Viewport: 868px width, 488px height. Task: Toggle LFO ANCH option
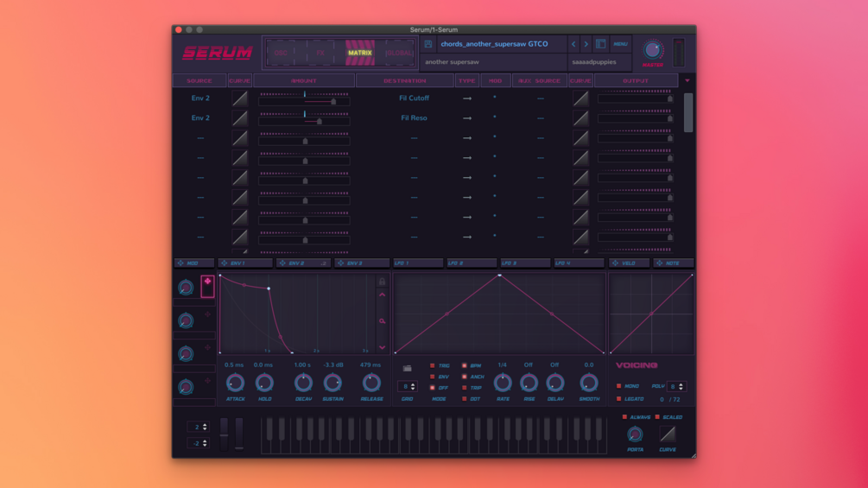(x=465, y=377)
